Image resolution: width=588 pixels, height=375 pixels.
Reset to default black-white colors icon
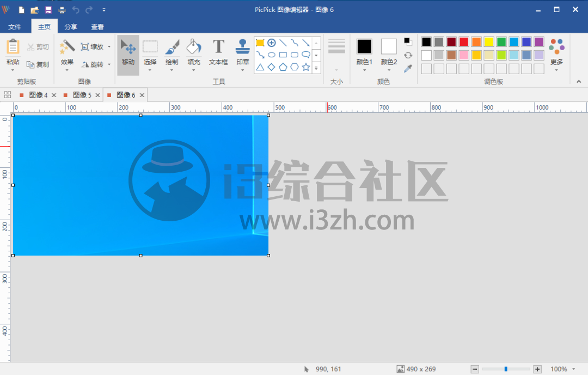[x=408, y=41]
